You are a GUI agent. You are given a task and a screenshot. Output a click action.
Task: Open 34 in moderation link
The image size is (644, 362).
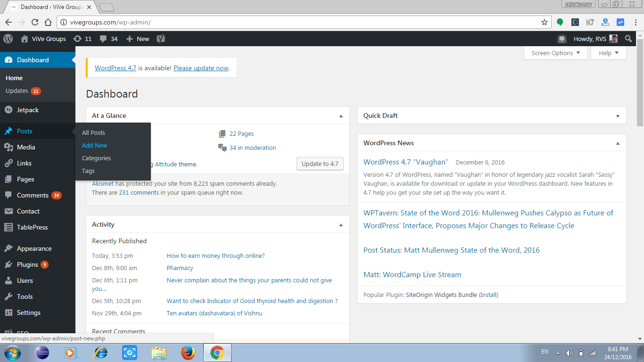click(x=253, y=148)
